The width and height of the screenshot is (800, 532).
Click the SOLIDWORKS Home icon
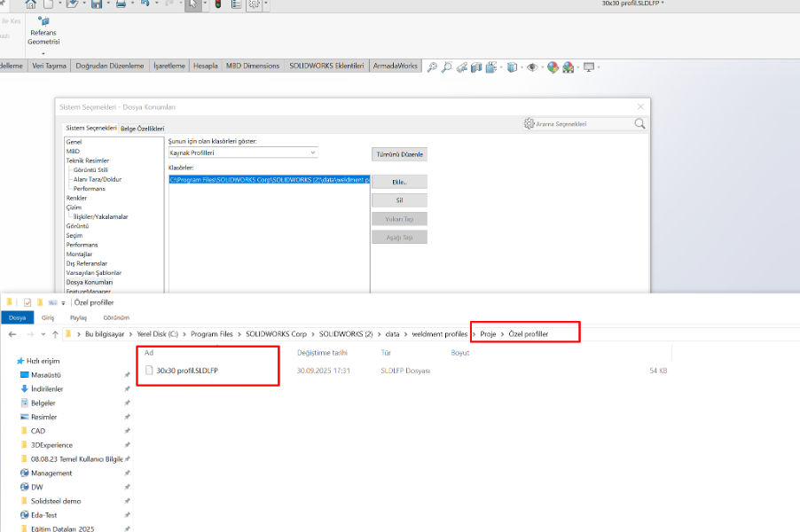[31, 4]
